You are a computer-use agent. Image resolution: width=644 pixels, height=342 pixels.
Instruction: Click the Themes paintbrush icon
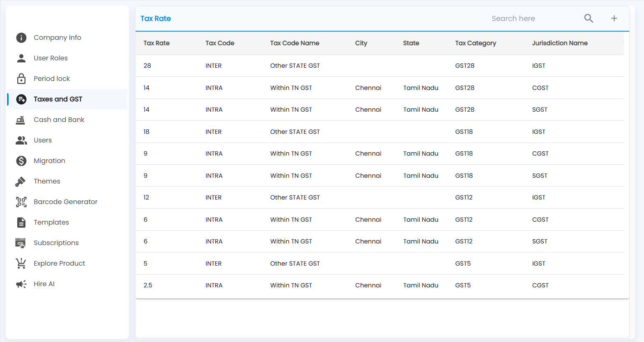click(x=21, y=181)
